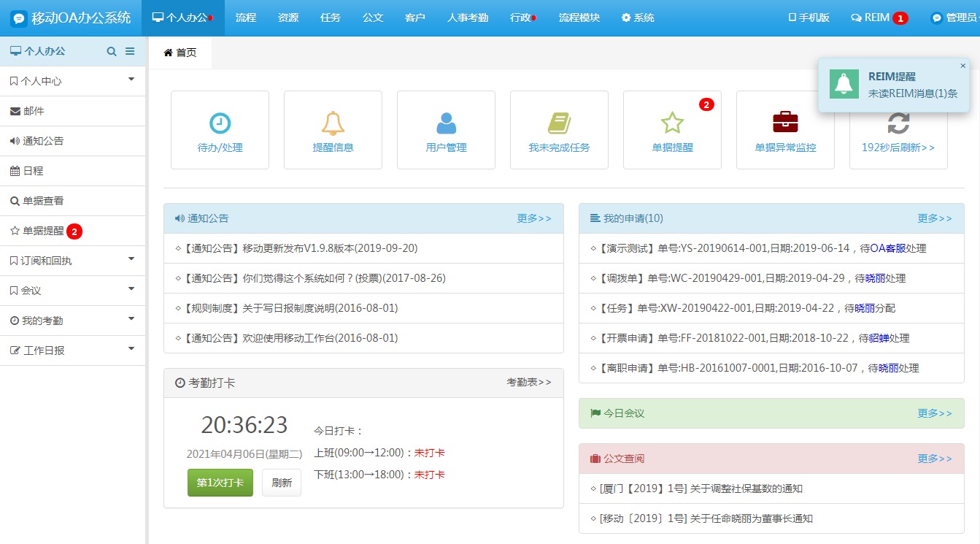This screenshot has height=544, width=980.
Task: Toggle the sidebar hamburger menu icon
Action: 130,51
